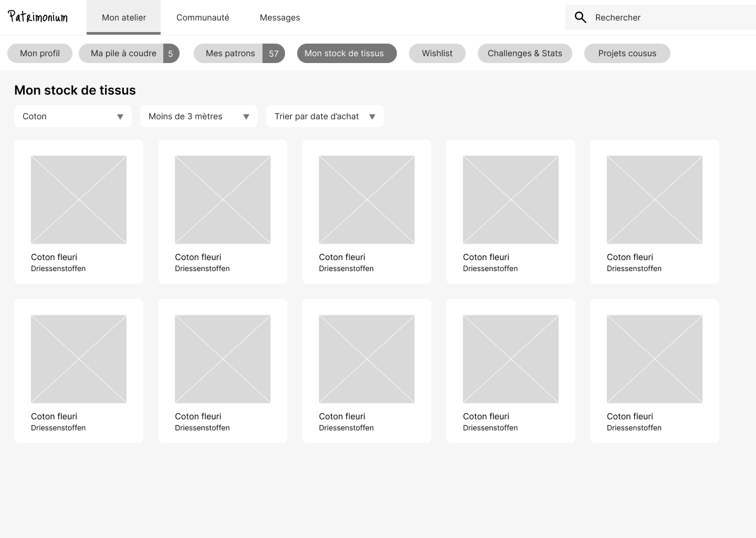Show Projets cousus section
This screenshot has width=756, height=538.
pyautogui.click(x=627, y=54)
